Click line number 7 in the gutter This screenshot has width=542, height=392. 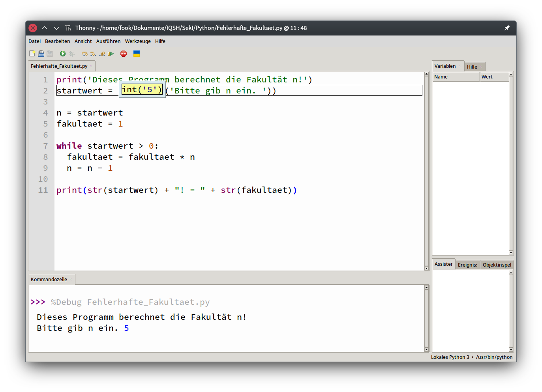[45, 146]
